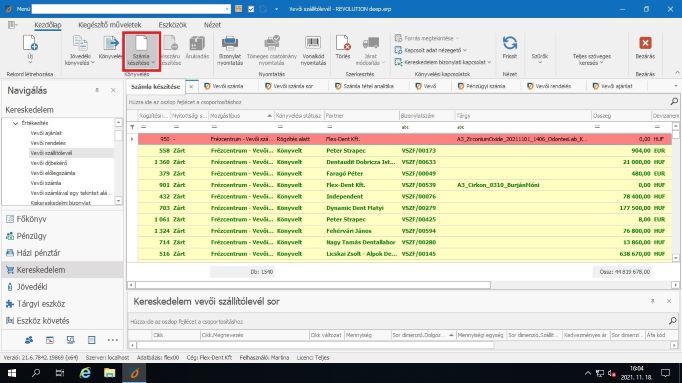Click the navigation overflow three-dots icon
This screenshot has height=383, width=682.
click(x=113, y=340)
